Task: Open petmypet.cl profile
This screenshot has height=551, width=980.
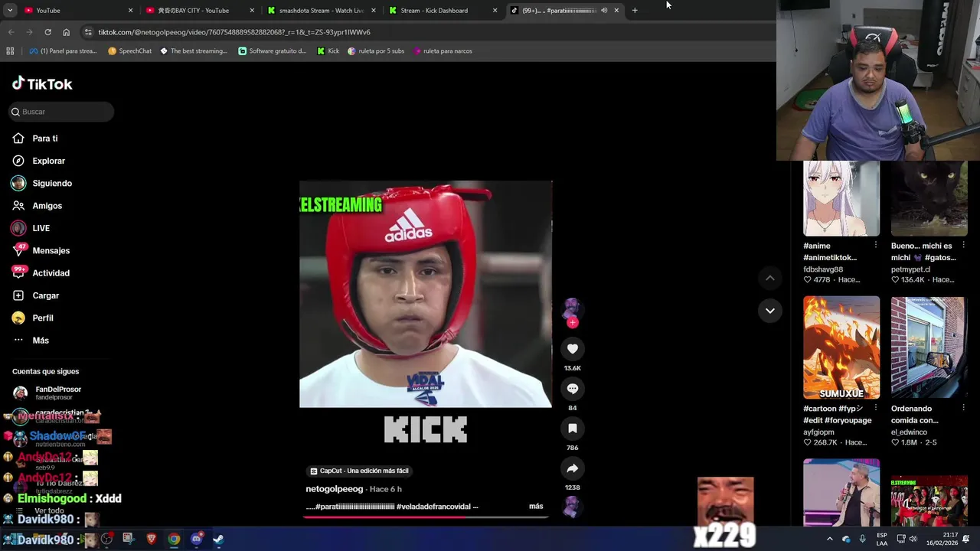Action: [x=911, y=269]
